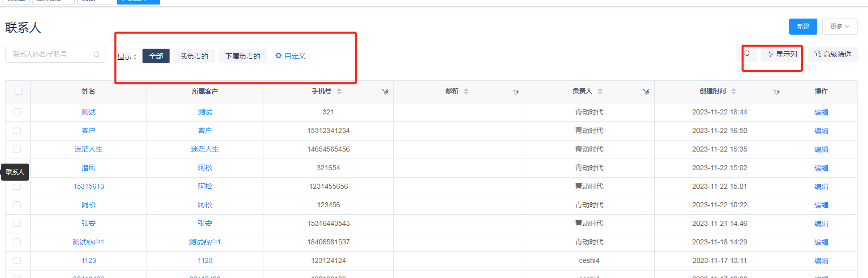This screenshot has width=868, height=278.
Task: Focus the 联系人姓名/手机号 search field
Action: click(x=50, y=54)
